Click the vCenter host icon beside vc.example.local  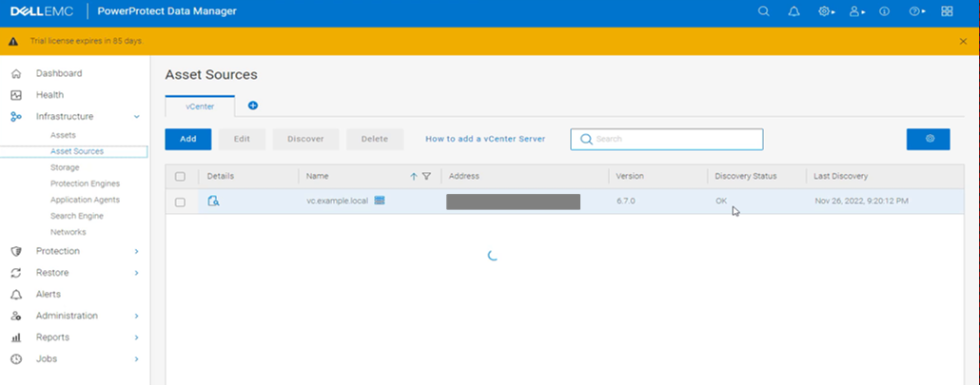pyautogui.click(x=380, y=201)
